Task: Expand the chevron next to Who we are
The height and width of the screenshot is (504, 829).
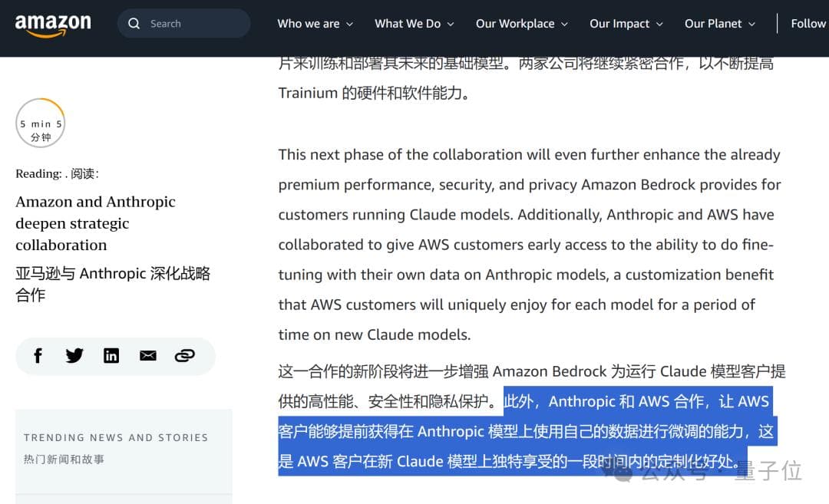Action: [x=350, y=25]
